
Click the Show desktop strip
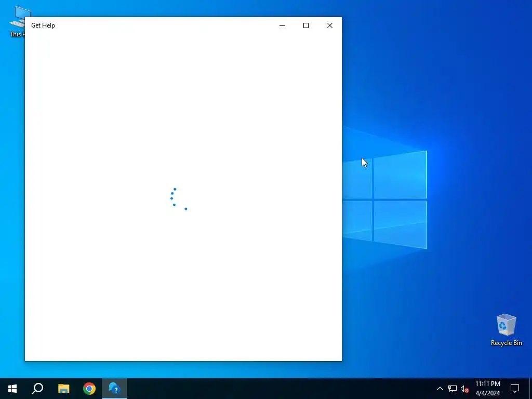pos(530,389)
